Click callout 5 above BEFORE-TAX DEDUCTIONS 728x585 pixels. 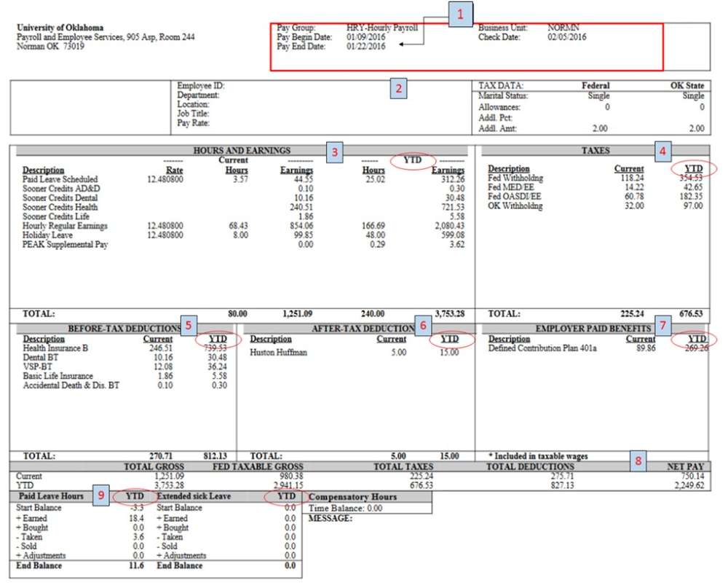point(188,325)
